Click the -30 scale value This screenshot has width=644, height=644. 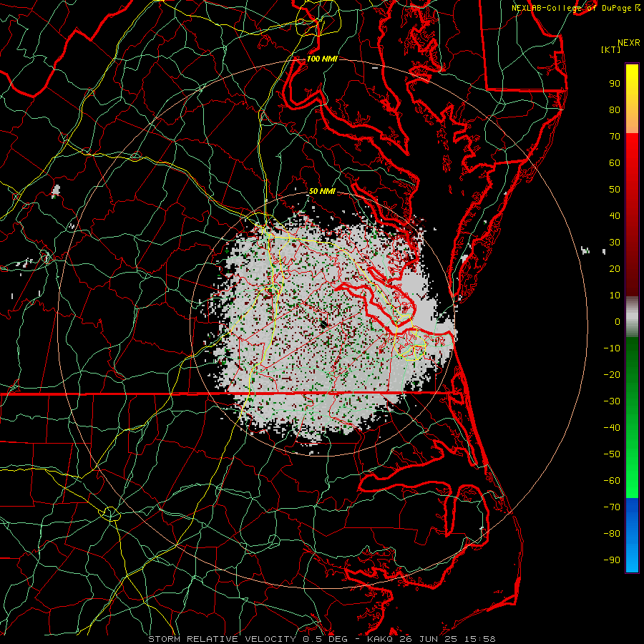click(612, 401)
